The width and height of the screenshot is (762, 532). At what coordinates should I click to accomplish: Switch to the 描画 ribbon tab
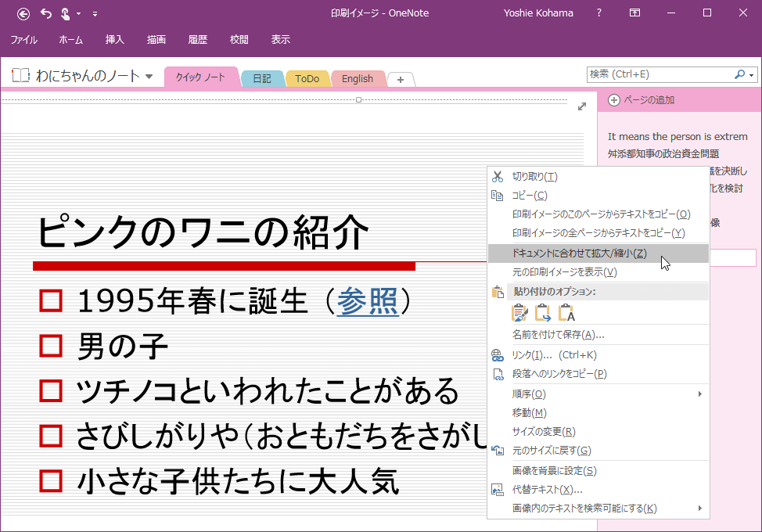[x=156, y=40]
